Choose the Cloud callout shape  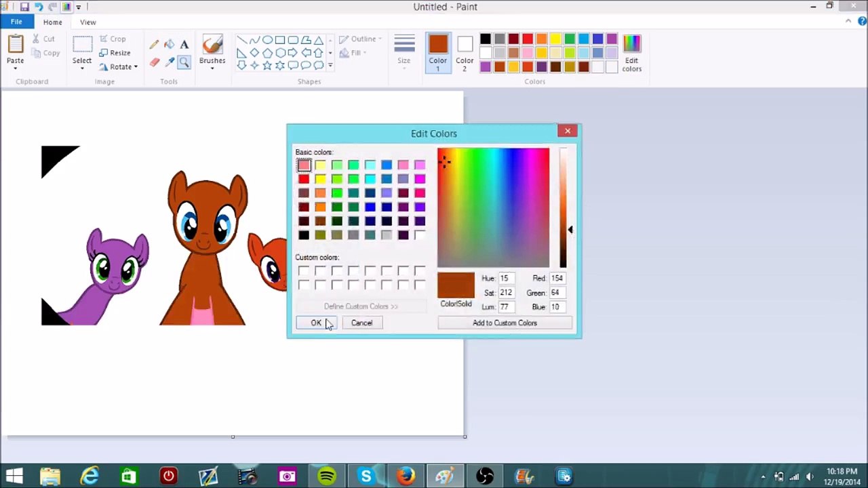tap(318, 66)
